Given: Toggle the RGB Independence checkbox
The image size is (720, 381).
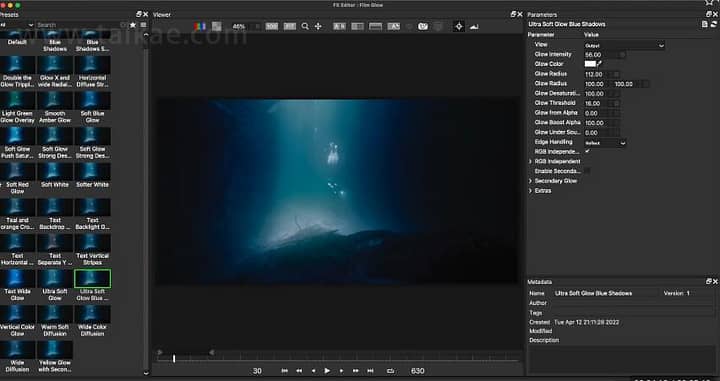Looking at the screenshot, I should (x=587, y=151).
